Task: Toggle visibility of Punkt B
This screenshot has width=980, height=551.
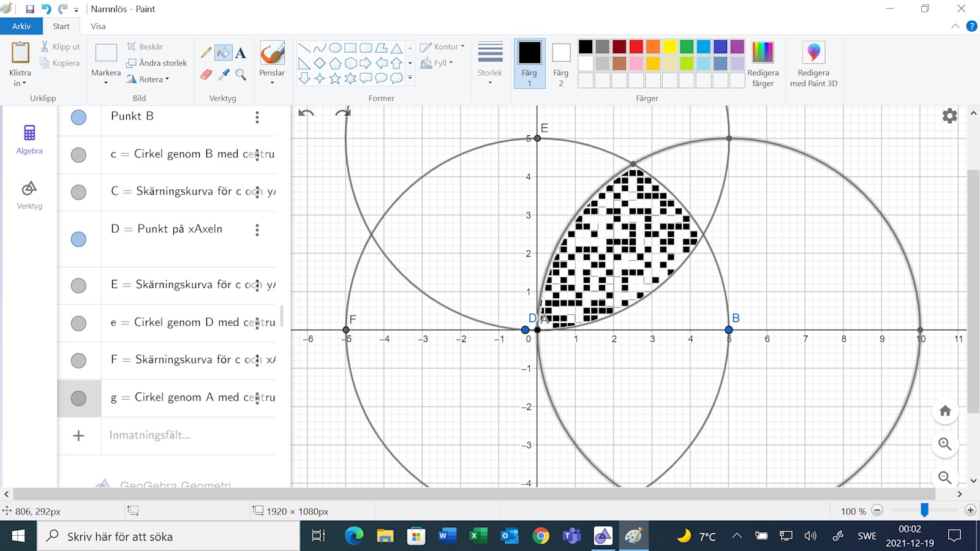Action: tap(78, 118)
